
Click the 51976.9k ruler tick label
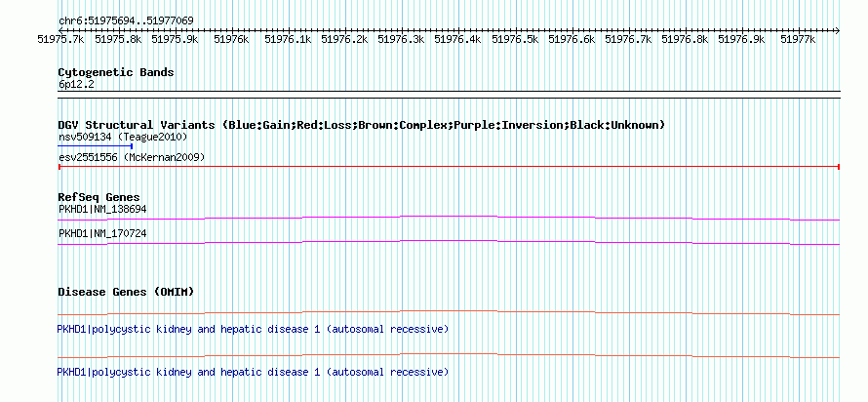(x=741, y=39)
